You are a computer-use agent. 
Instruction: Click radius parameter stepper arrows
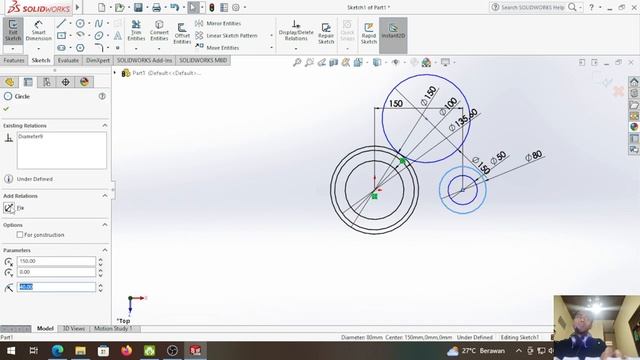pyautogui.click(x=100, y=287)
